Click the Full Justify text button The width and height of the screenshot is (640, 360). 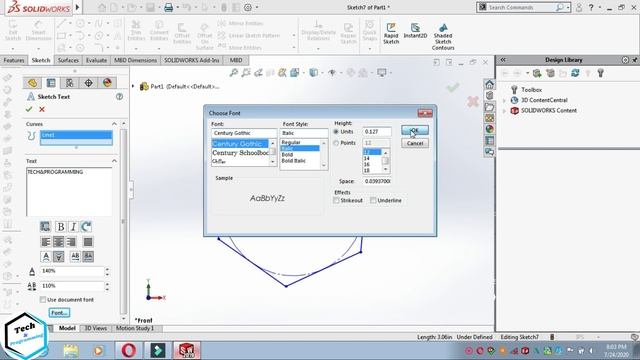pyautogui.click(x=88, y=242)
